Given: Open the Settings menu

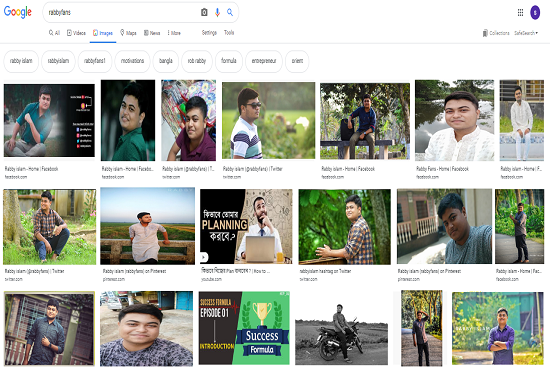Looking at the screenshot, I should [209, 33].
